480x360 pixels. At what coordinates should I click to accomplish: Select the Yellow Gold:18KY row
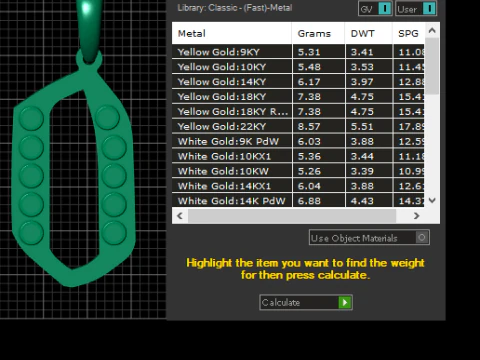click(x=298, y=97)
